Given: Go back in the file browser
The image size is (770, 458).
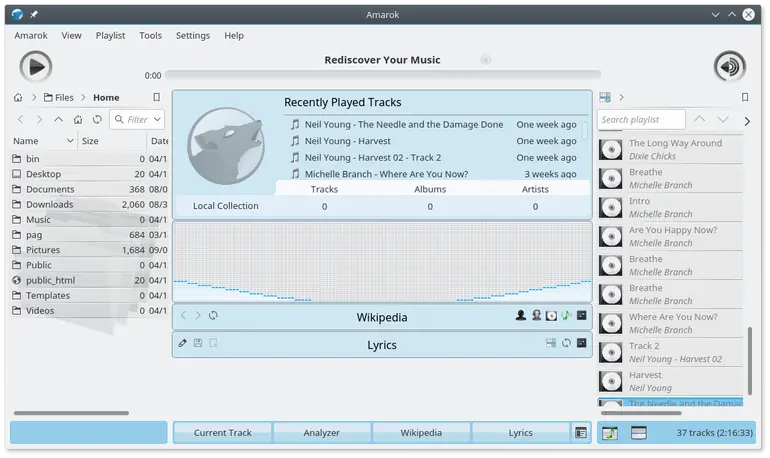Looking at the screenshot, I should tap(21, 119).
